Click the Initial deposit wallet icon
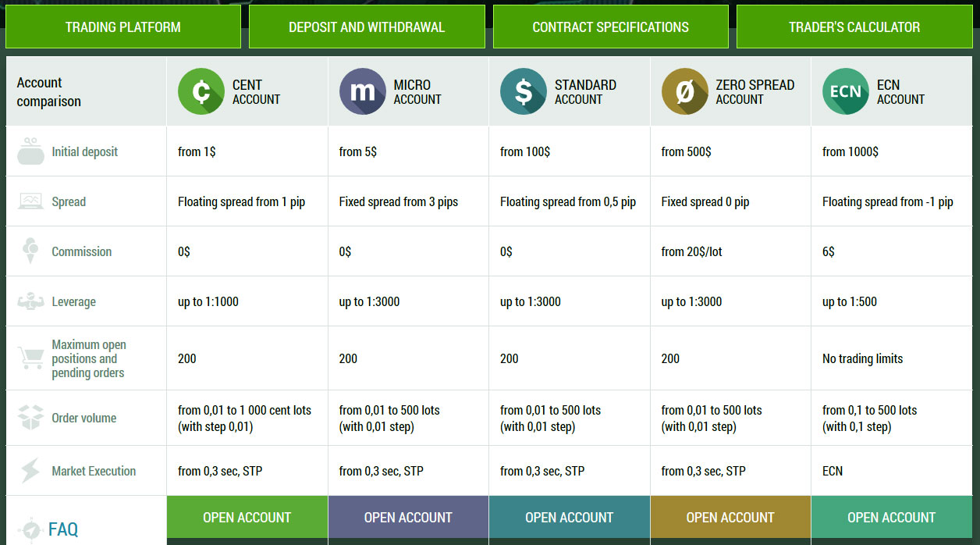 (30, 151)
